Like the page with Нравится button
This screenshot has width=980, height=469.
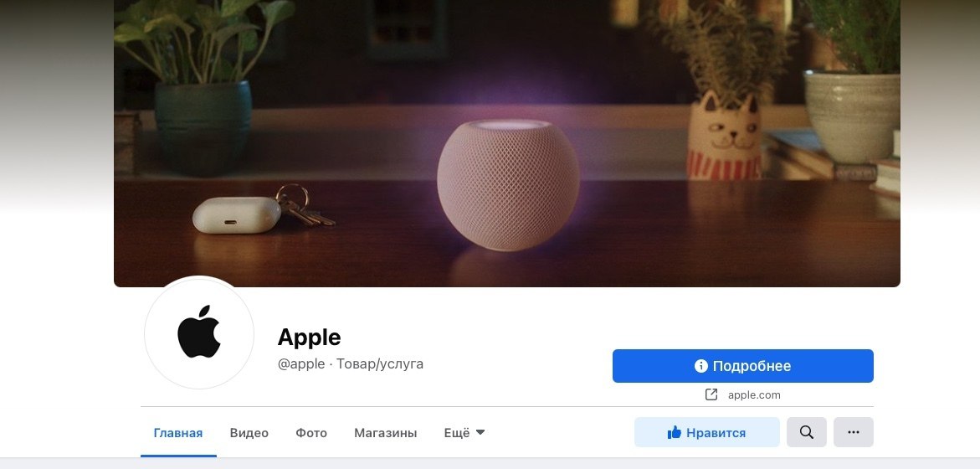tap(707, 432)
